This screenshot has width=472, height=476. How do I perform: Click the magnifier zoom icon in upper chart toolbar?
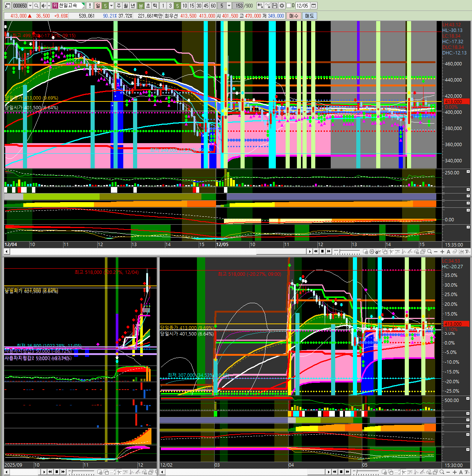coord(430,252)
